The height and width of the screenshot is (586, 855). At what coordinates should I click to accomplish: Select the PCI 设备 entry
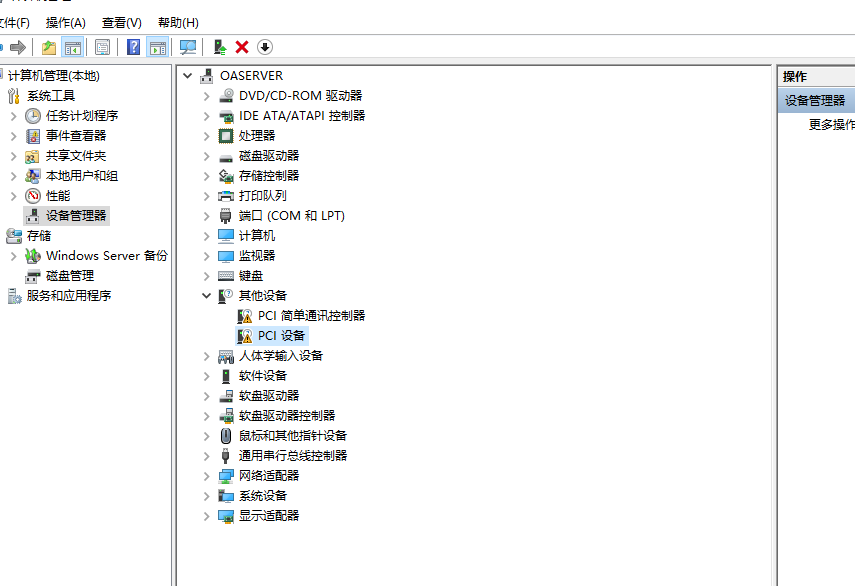point(281,336)
